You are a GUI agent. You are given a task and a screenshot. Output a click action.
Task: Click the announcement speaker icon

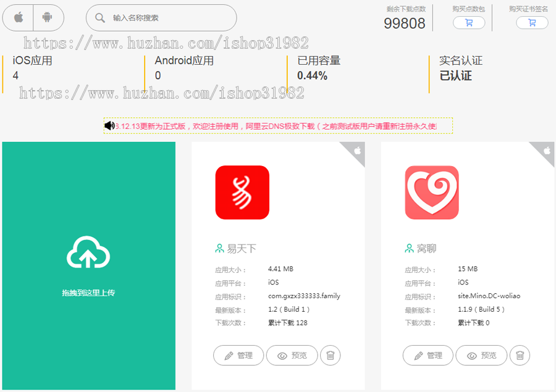coord(109,125)
